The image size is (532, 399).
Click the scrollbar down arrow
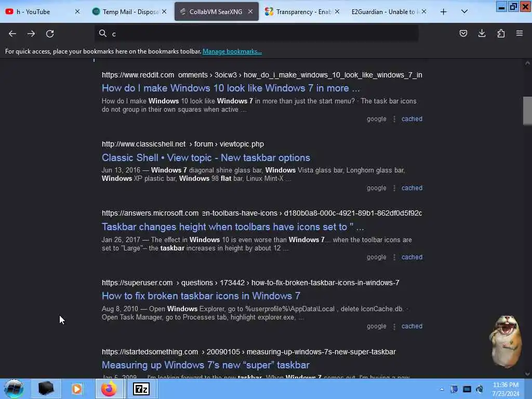[x=527, y=374]
